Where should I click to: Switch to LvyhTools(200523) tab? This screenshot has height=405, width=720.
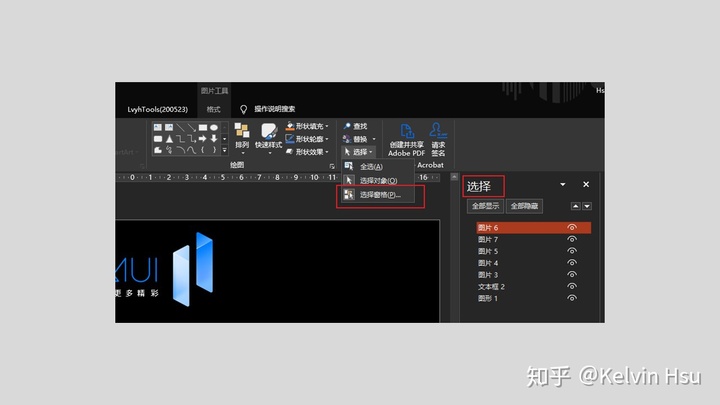click(158, 109)
